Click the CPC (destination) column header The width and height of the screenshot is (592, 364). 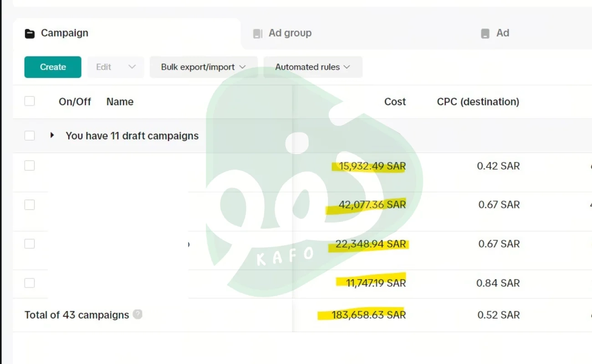tap(478, 102)
